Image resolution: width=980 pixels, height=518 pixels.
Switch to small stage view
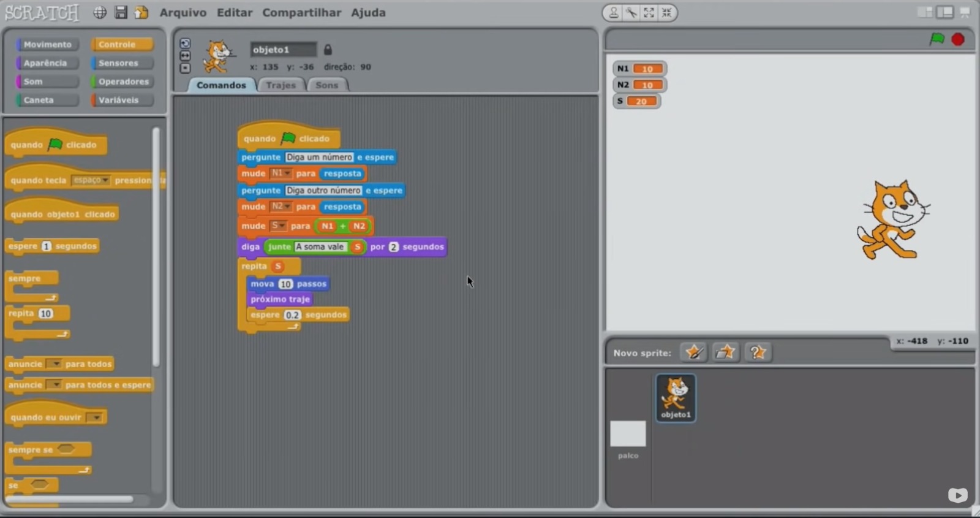click(925, 12)
